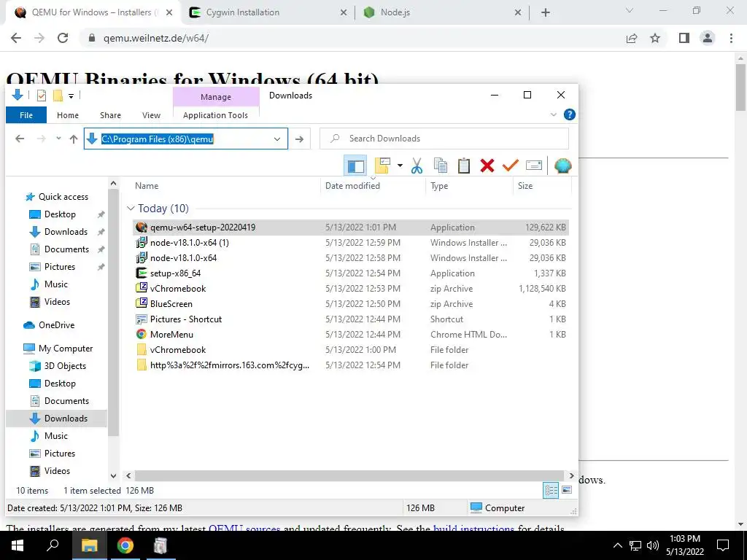Open Windows Start menu

point(18,545)
